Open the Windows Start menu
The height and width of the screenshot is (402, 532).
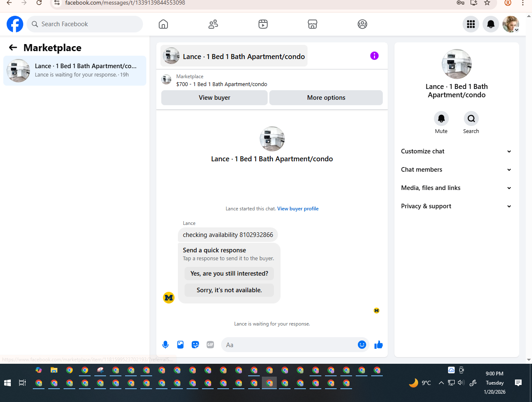(7, 383)
